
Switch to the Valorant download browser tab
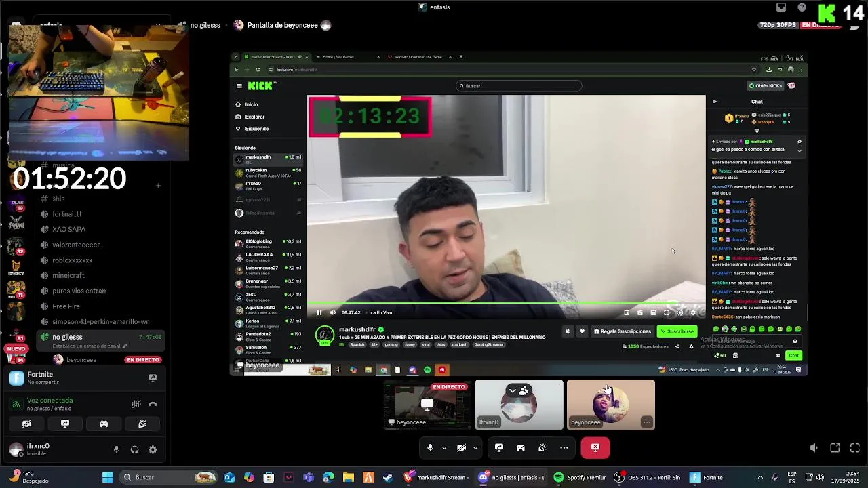418,57
